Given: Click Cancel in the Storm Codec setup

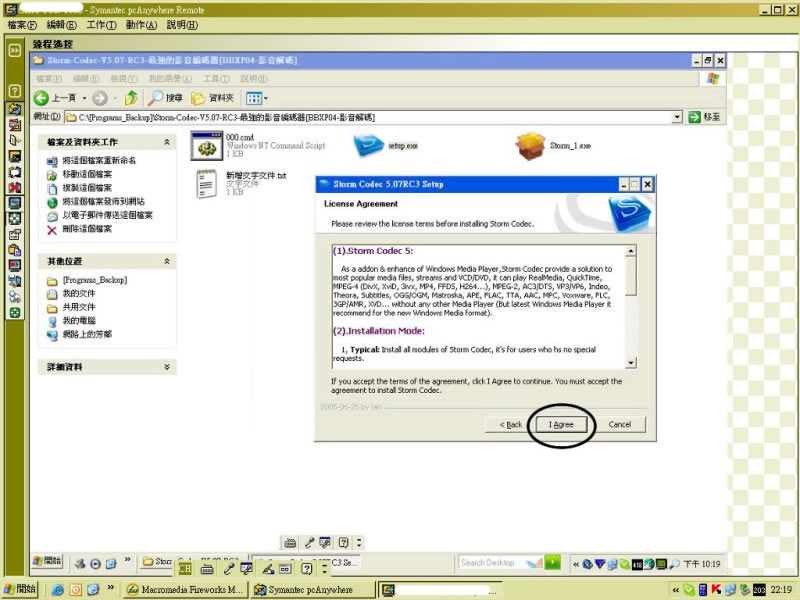Looking at the screenshot, I should [x=620, y=424].
